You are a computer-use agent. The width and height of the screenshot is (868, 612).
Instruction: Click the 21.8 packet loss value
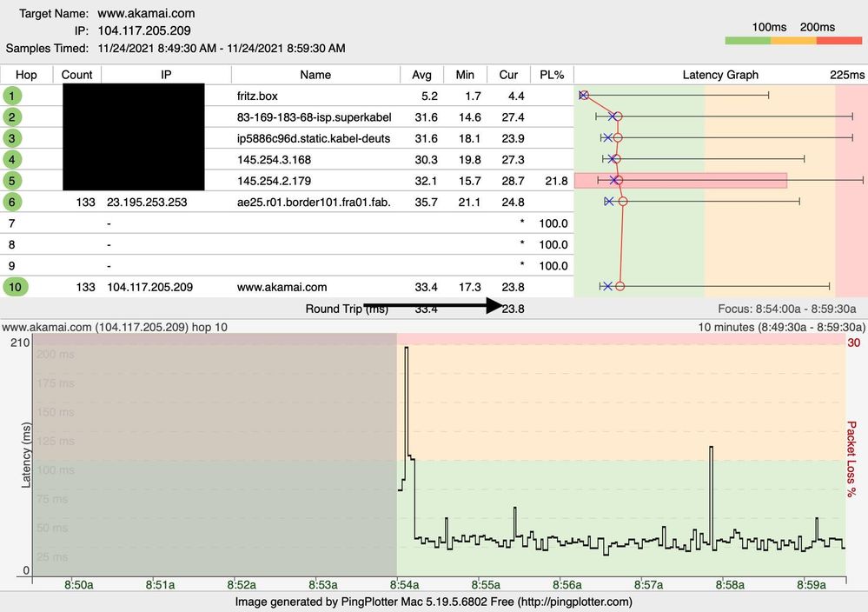[556, 181]
